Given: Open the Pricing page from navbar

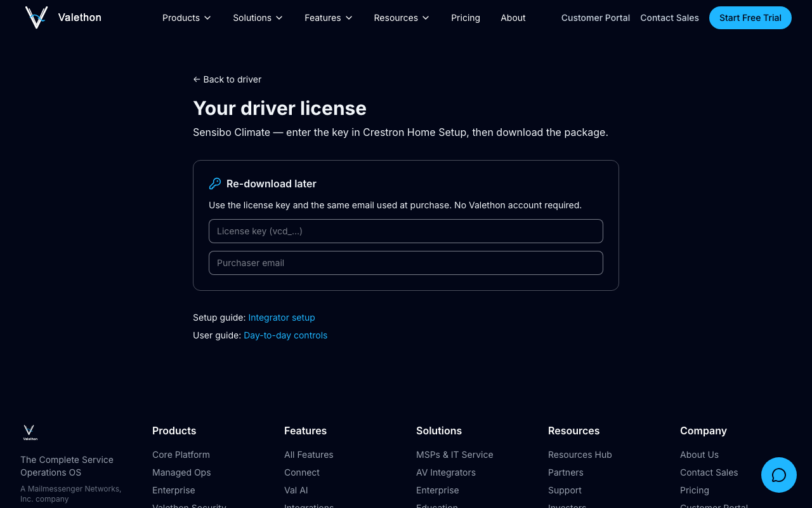Looking at the screenshot, I should (466, 18).
